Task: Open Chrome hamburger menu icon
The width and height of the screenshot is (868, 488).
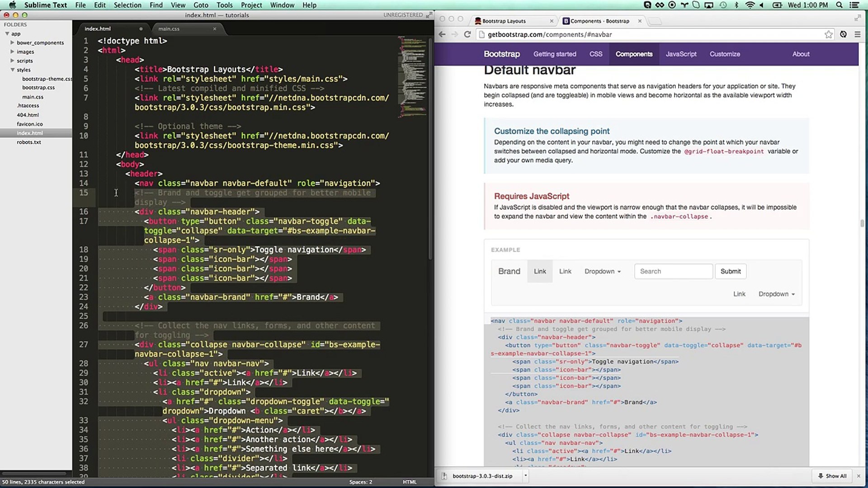Action: tap(857, 34)
